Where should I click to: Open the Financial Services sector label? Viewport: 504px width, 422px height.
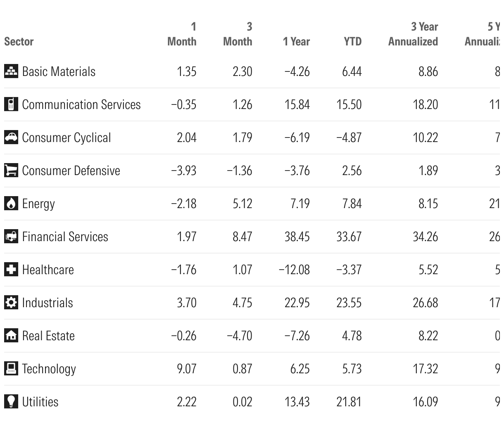[x=65, y=237]
